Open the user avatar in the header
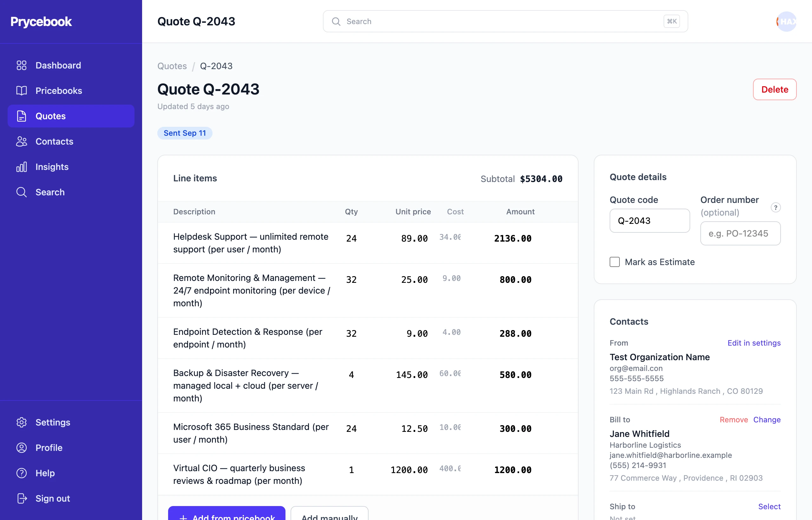The height and width of the screenshot is (520, 812). tap(786, 21)
